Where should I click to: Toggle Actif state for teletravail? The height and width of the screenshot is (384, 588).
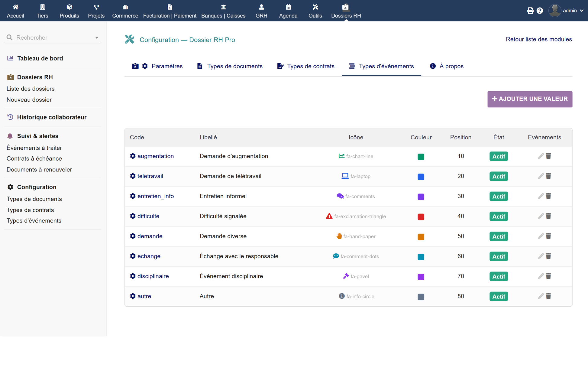(499, 176)
